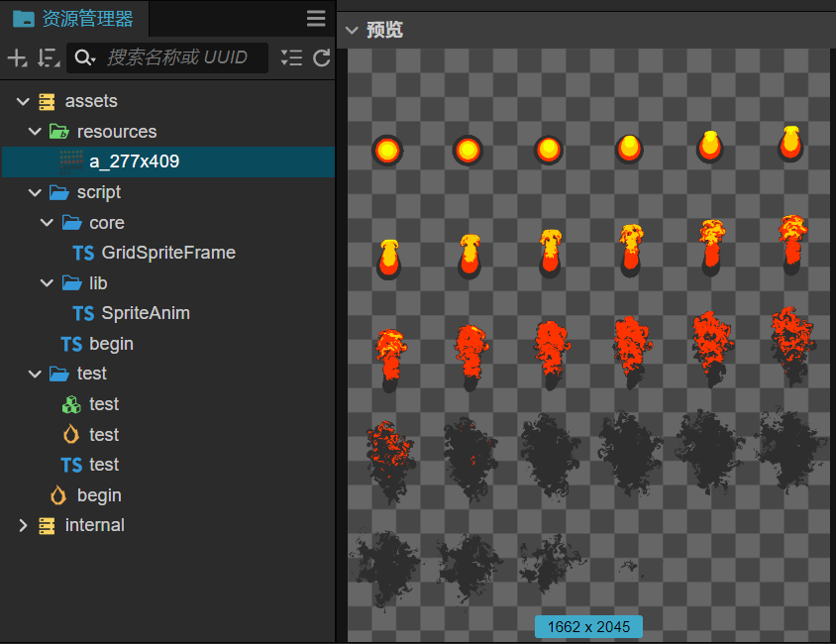
Task: Collapse the resources folder arrow
Action: (35, 131)
